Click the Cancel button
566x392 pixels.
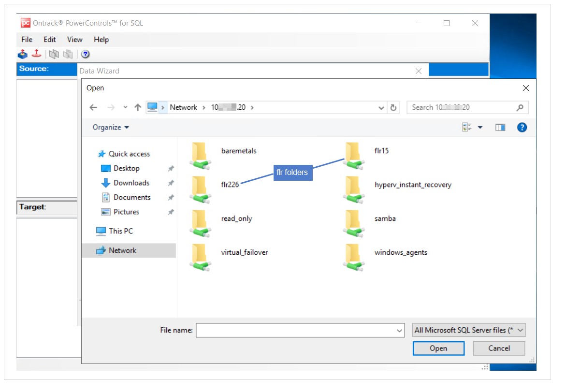click(x=499, y=348)
